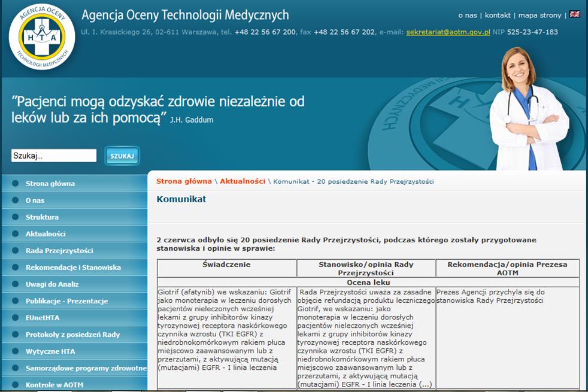588x392 pixels.
Task: Select 'O nas' from the sidebar menu
Action: pyautogui.click(x=35, y=200)
